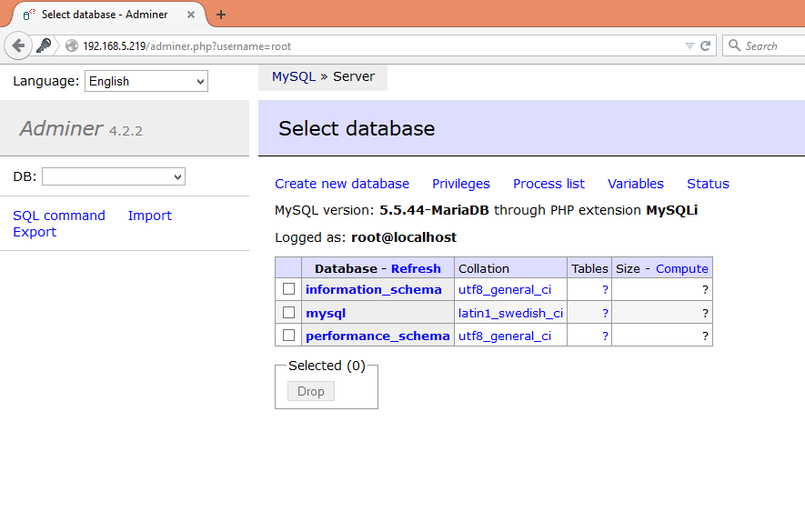
Task: Click the Selected (0) legend text
Action: [x=327, y=366]
